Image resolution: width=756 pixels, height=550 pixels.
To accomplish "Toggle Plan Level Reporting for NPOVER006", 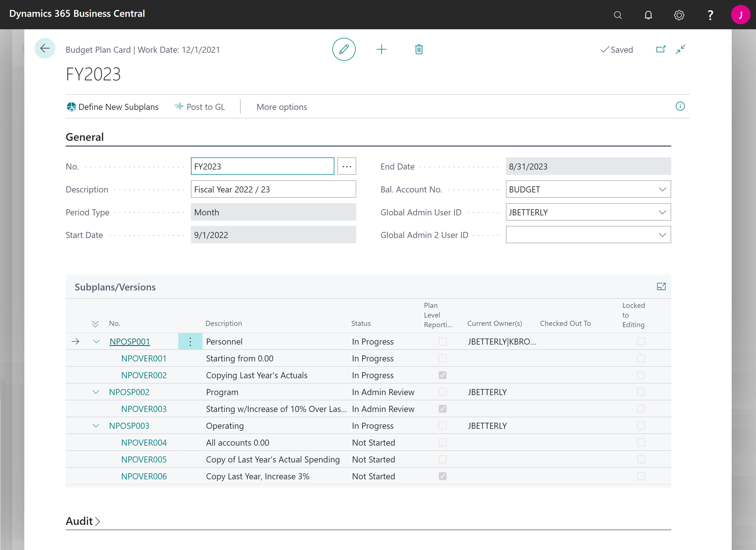I will [x=442, y=476].
